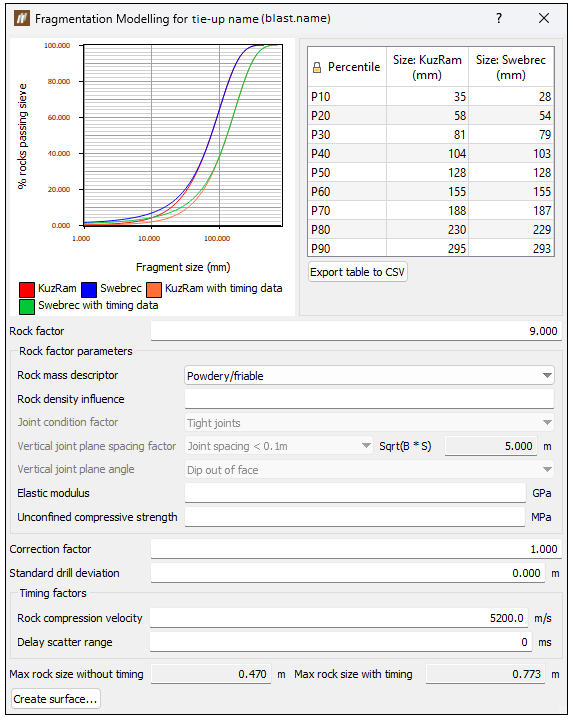Click the blue Swebrec legend swatch
The image size is (573, 720).
[x=89, y=290]
